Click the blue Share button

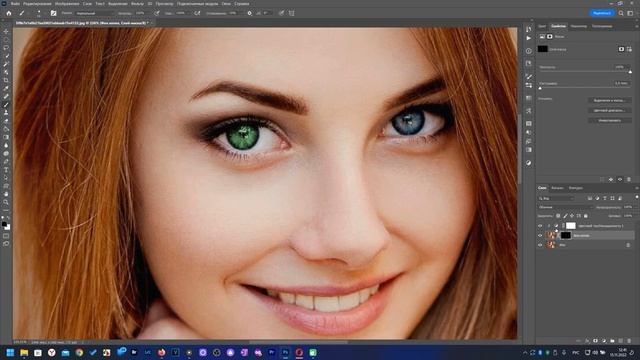[602, 13]
